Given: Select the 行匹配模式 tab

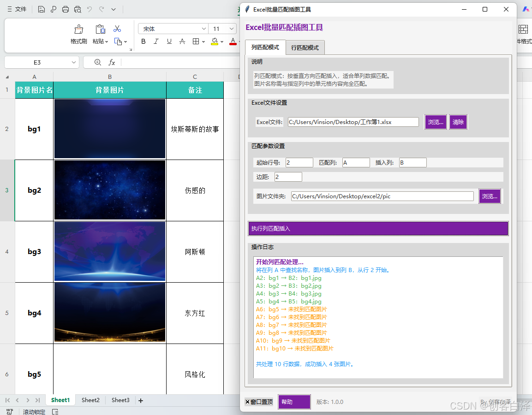Looking at the screenshot, I should pyautogui.click(x=305, y=48).
